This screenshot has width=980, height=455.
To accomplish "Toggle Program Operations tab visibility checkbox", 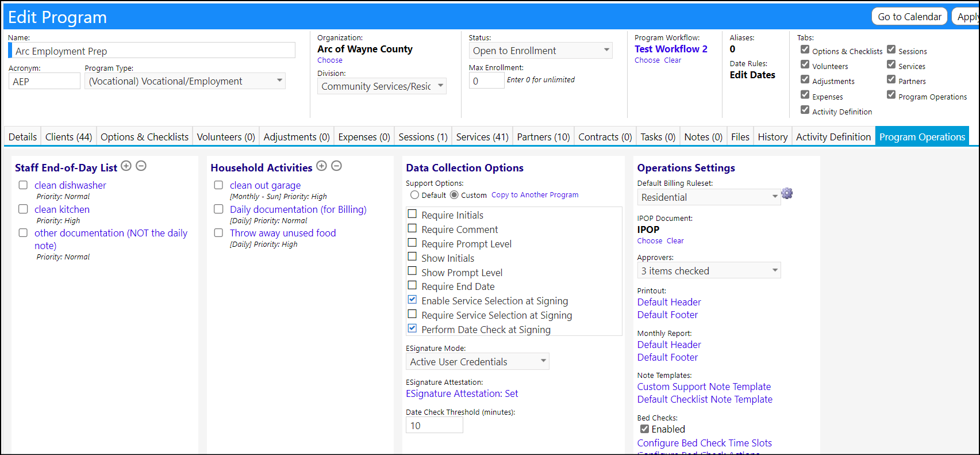I will (891, 95).
